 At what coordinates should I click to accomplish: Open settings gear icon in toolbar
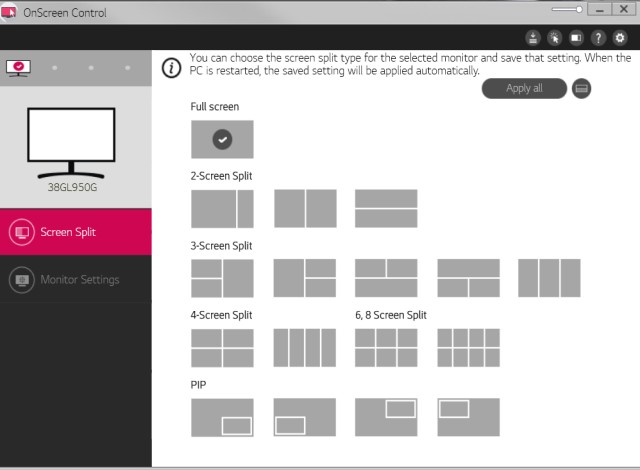pyautogui.click(x=620, y=38)
